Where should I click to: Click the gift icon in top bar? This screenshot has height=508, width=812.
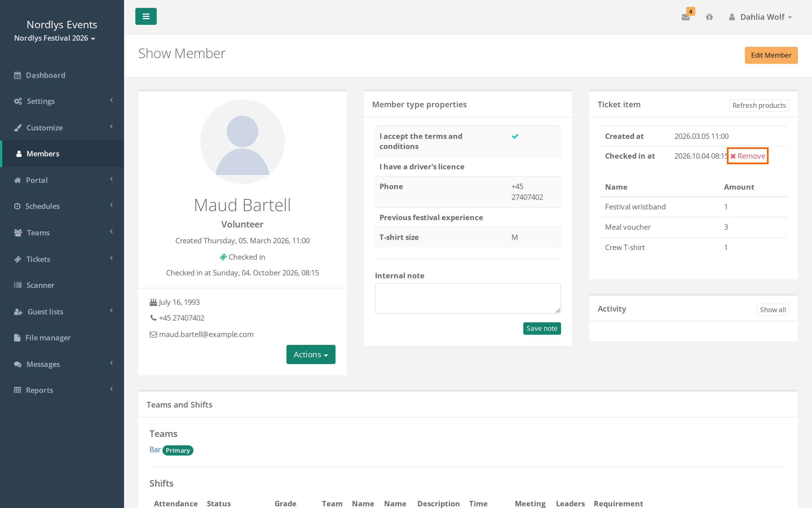point(709,17)
